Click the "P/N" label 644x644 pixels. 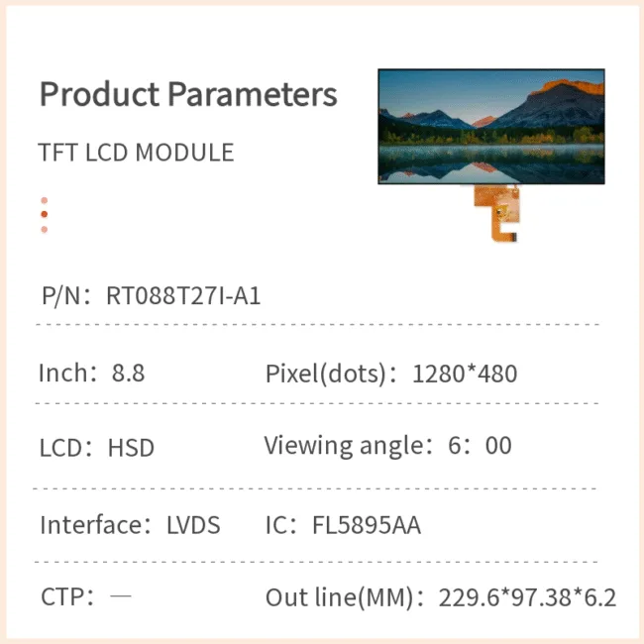63,295
